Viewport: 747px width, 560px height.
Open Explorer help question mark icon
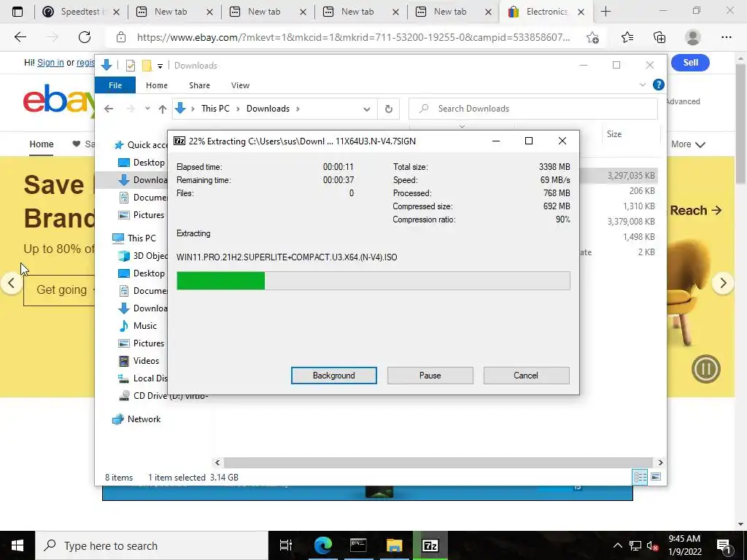pos(659,85)
